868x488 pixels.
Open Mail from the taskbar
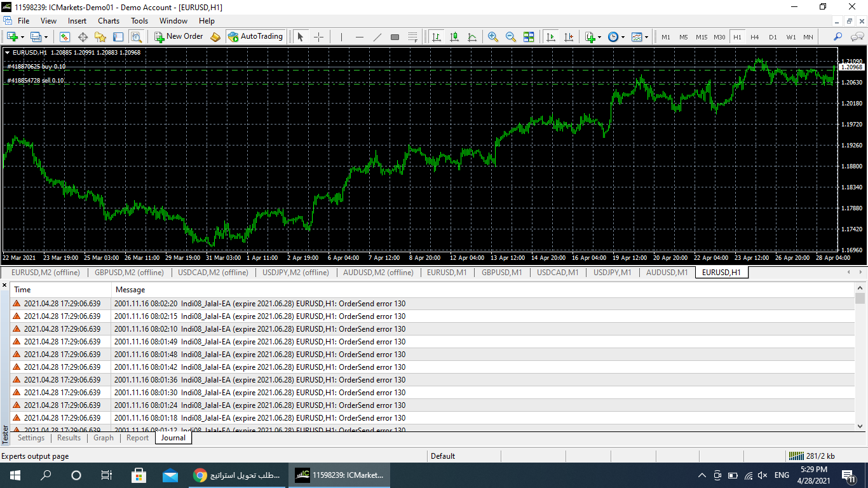[170, 475]
